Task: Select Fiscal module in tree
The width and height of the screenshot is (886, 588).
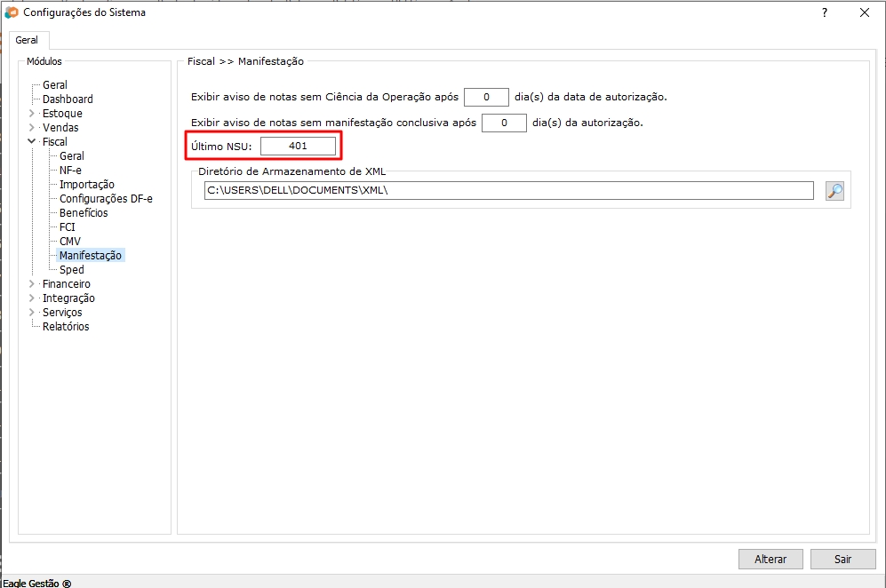Action: point(55,142)
